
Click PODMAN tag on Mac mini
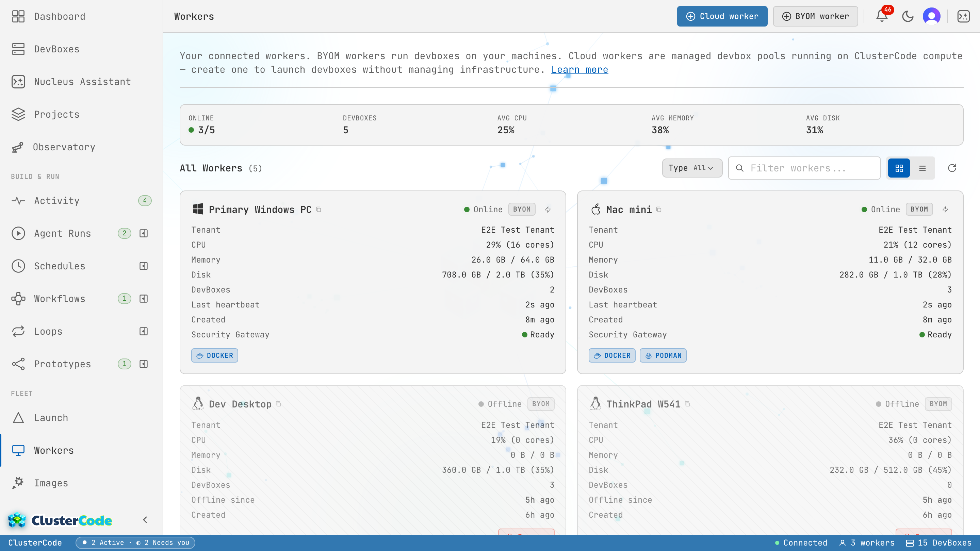point(663,355)
